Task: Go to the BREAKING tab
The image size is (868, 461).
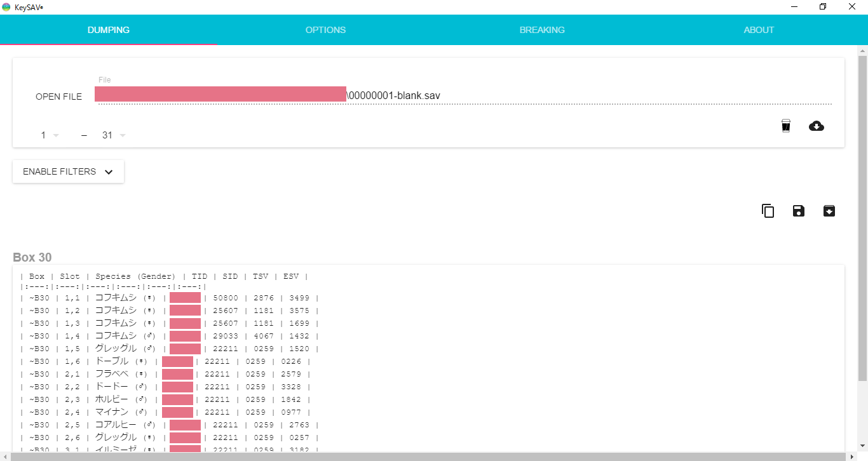Action: 542,30
